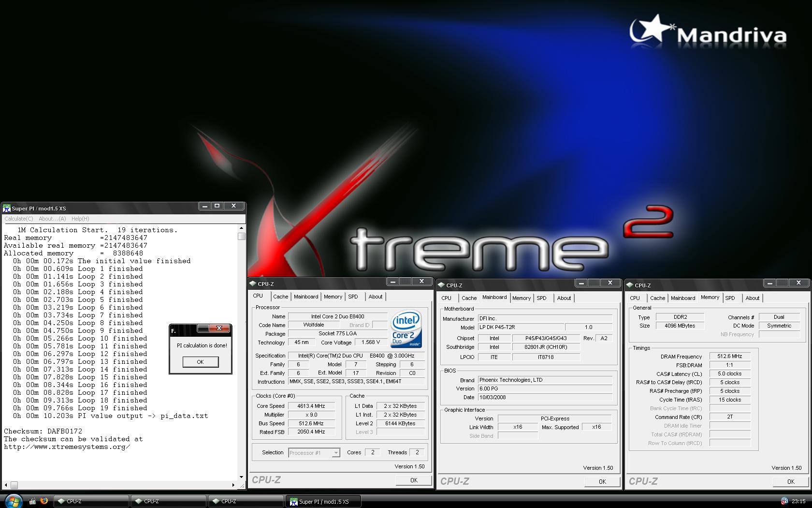
Task: Switch to Cache tab in Processor CPU-Z window
Action: click(280, 297)
